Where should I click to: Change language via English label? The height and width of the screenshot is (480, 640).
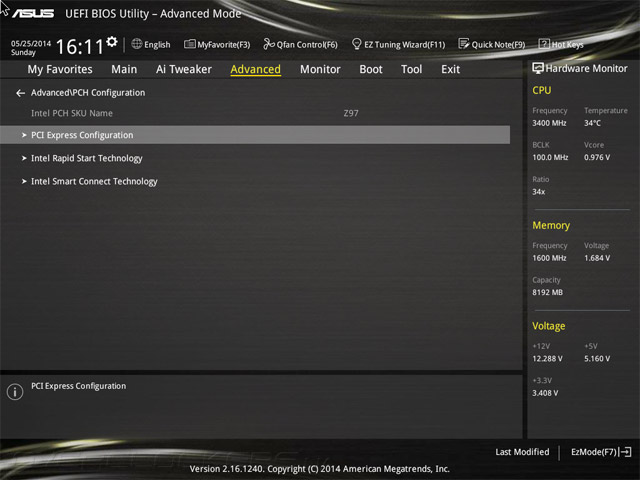[x=157, y=44]
